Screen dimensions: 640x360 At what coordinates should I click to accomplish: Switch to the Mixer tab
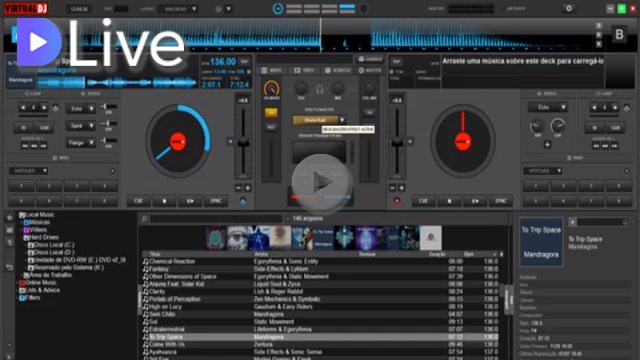[x=272, y=71]
